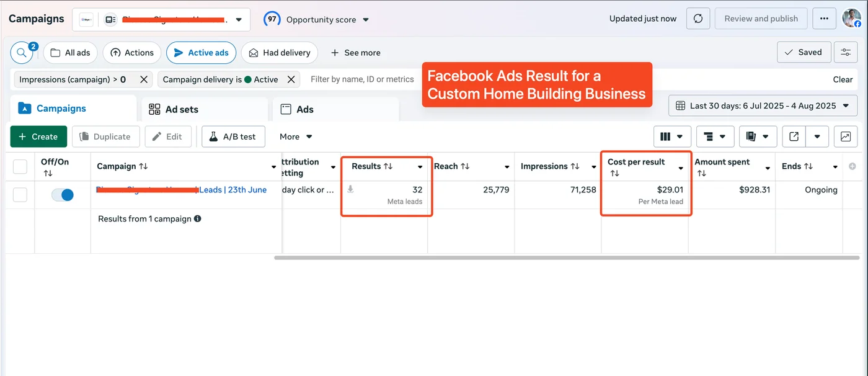Open the performance charts view
The width and height of the screenshot is (868, 376).
click(x=846, y=137)
